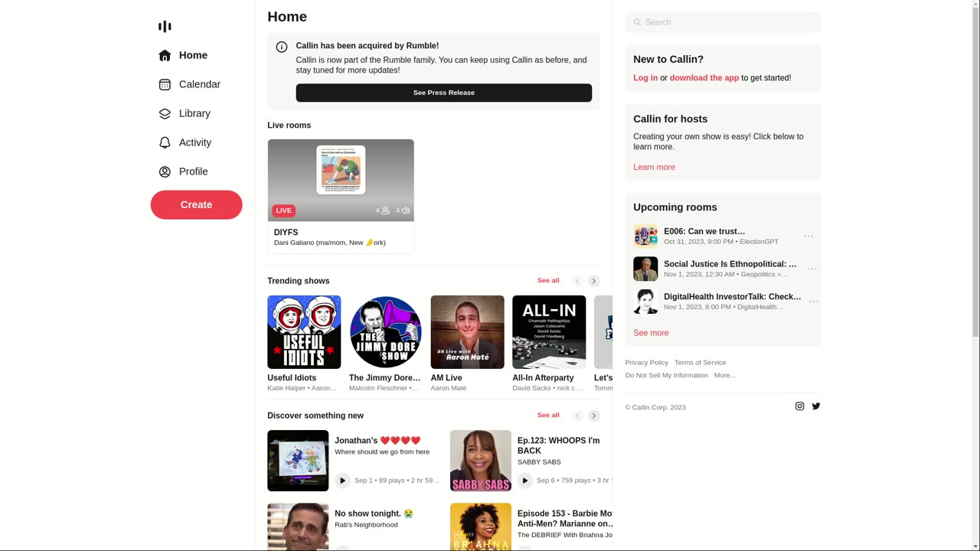Open the Privacy Policy link
Image resolution: width=980 pixels, height=551 pixels.
click(646, 363)
